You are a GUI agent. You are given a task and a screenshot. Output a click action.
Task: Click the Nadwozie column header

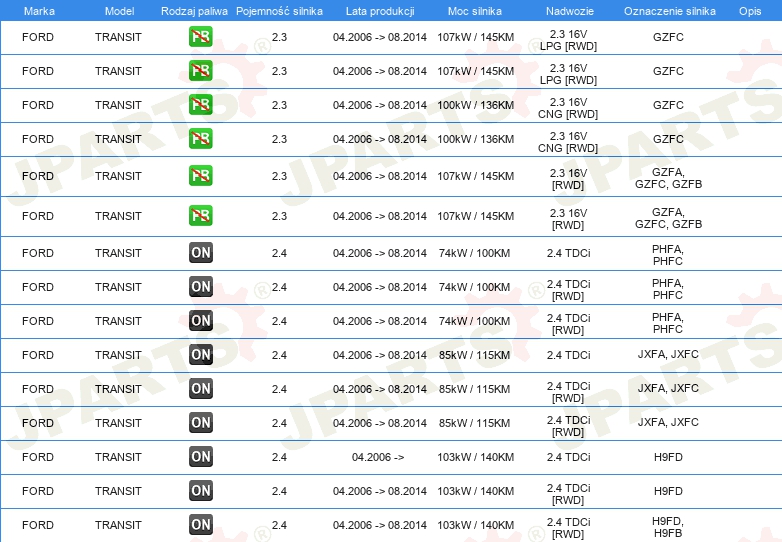(570, 11)
